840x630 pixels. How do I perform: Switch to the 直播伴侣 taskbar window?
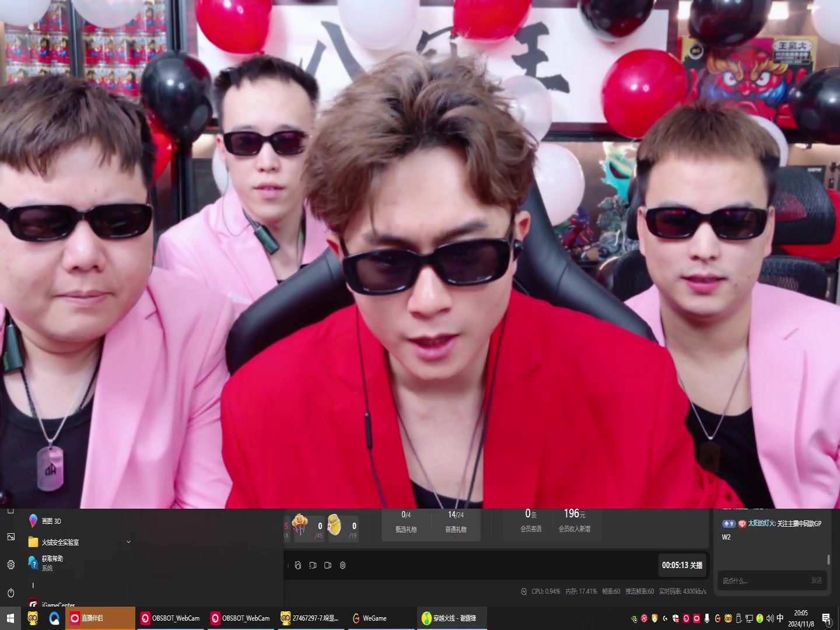101,618
